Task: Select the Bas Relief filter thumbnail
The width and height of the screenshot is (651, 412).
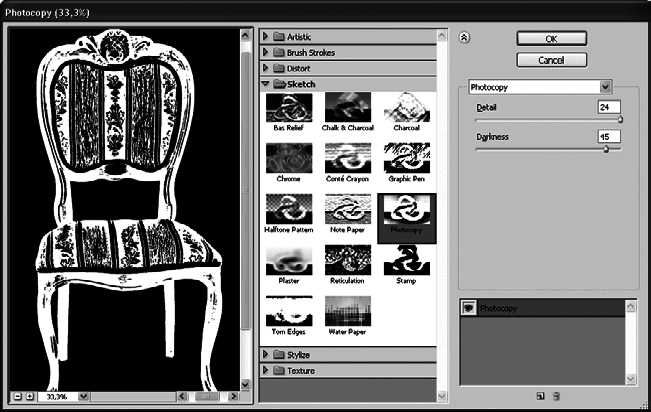Action: 289,108
